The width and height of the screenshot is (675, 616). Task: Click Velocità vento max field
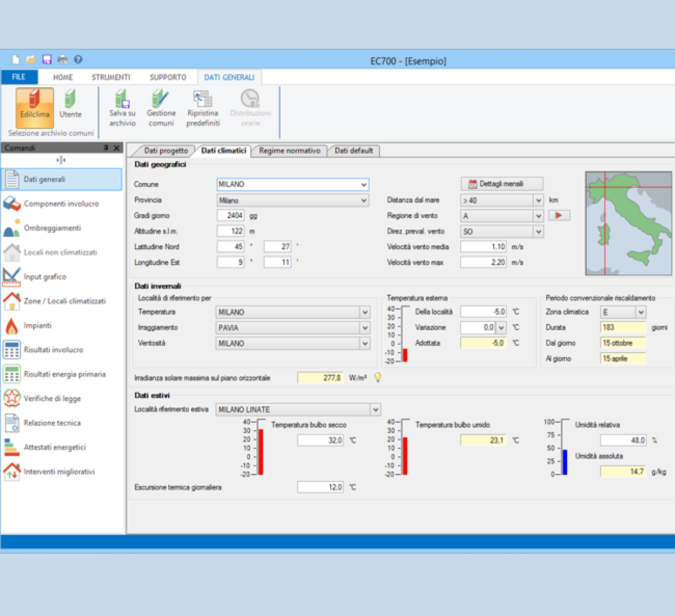pos(483,262)
